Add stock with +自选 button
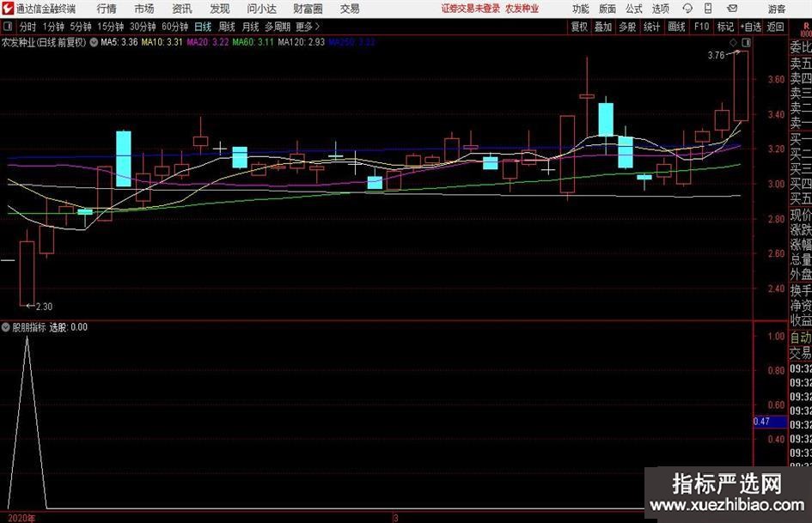Viewport: 812px width, 523px height. (x=751, y=27)
